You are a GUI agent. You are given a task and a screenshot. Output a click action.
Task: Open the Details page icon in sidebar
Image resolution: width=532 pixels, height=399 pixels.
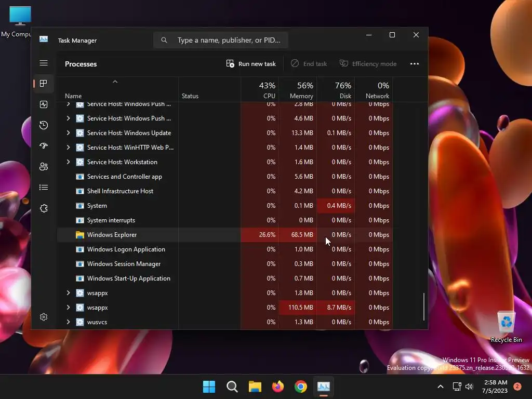pyautogui.click(x=44, y=187)
